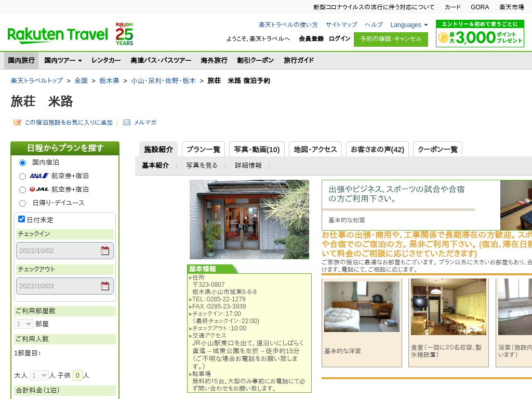The image size is (532, 399).
Task: Select ANA 航空券+宿泊 radio option
Action: (x=22, y=177)
